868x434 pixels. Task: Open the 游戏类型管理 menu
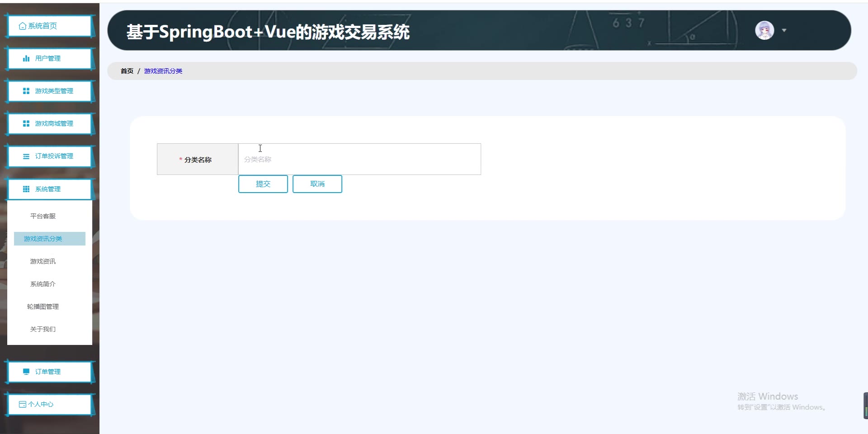pos(50,91)
